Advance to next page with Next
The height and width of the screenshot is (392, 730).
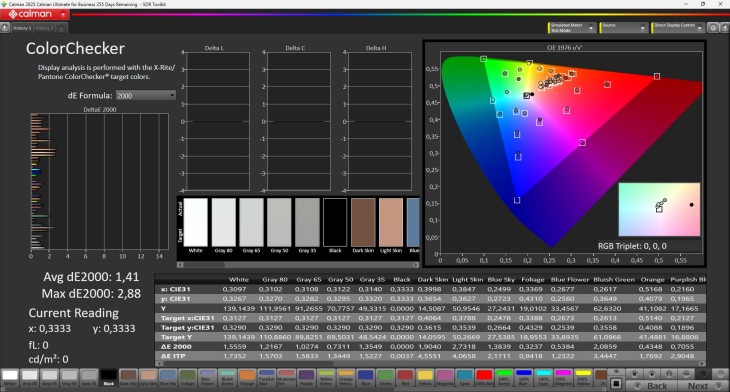(703, 385)
